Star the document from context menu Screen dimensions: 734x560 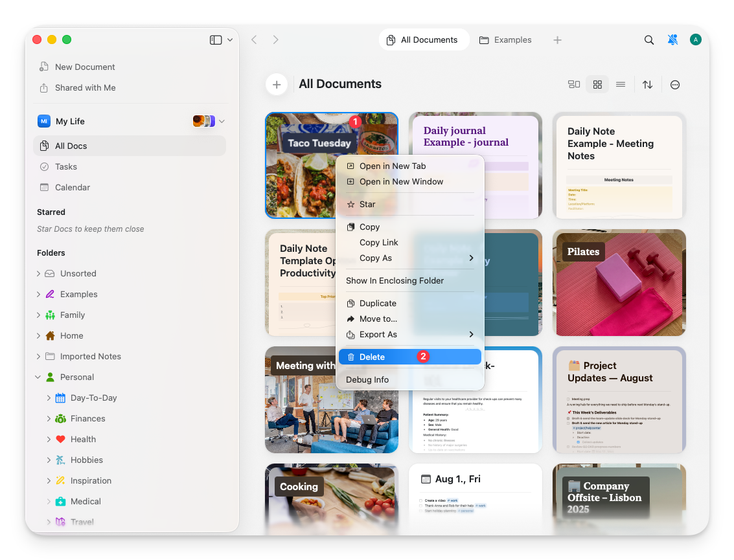point(410,205)
